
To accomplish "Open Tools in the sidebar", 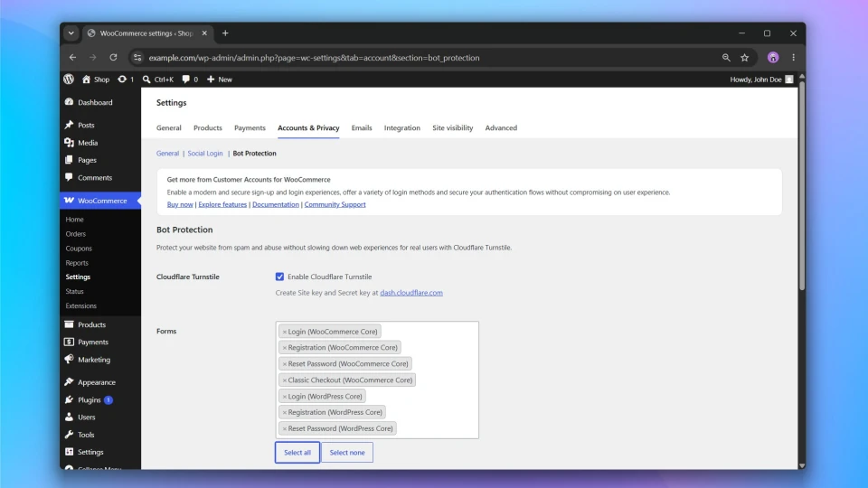I will (x=80, y=435).
